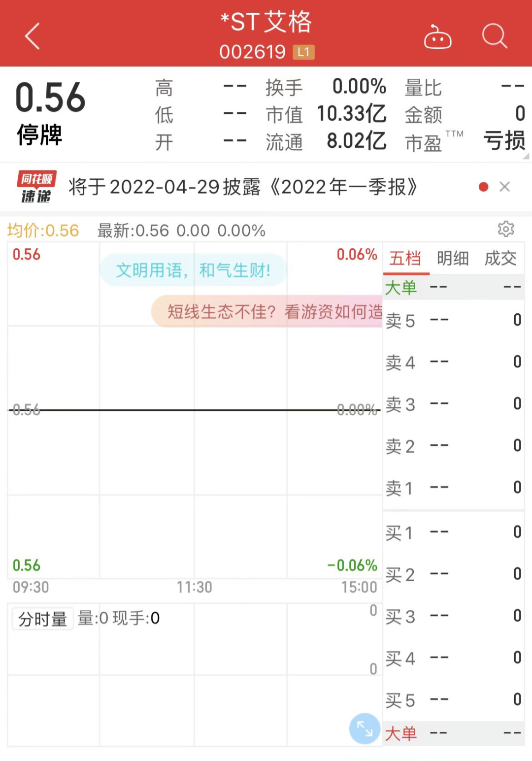Switch to the 成交 tab
This screenshot has width=532, height=761.
point(500,258)
